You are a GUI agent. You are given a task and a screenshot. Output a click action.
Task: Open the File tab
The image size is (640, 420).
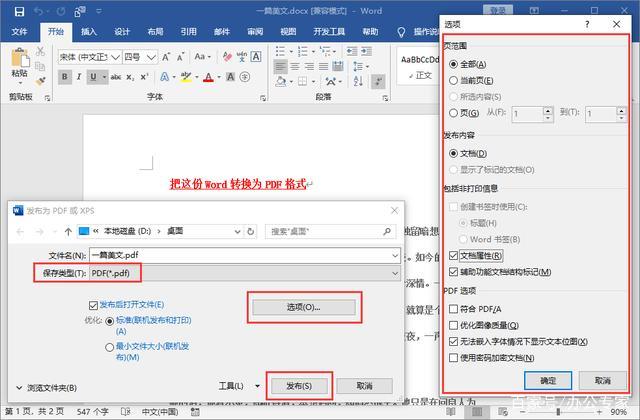click(19, 31)
